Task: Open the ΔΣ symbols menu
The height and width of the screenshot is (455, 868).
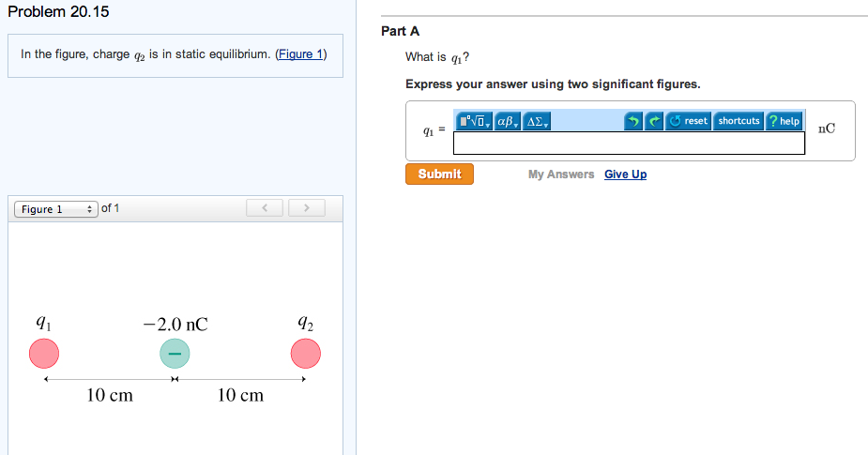Action: click(538, 121)
